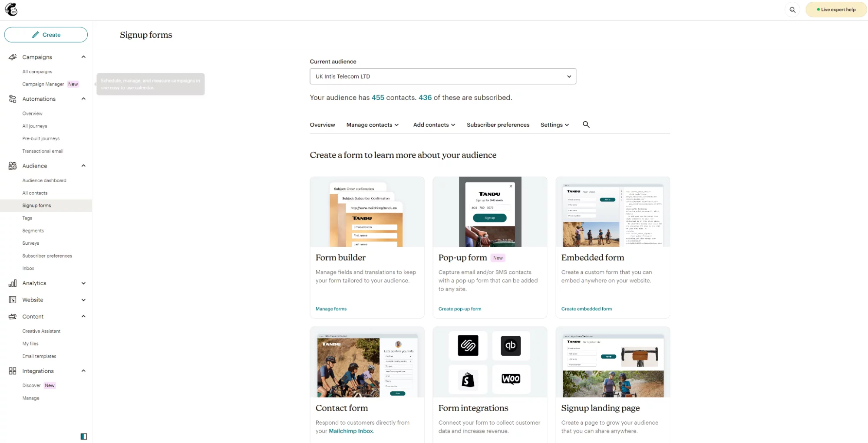Switch to the Overview tab
Screen dimensions: 868x443
coord(322,125)
